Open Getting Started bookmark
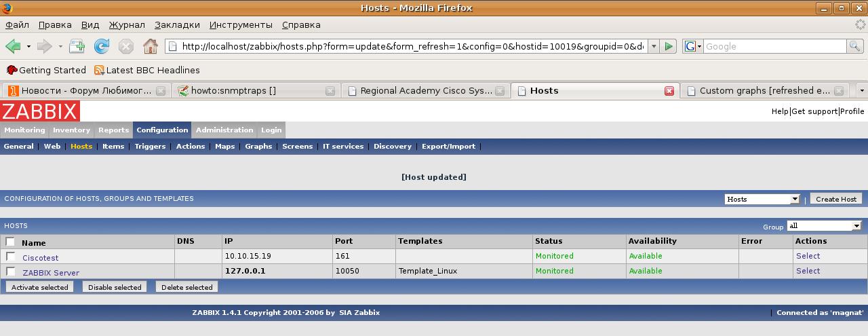The width and height of the screenshot is (868, 336). 46,70
